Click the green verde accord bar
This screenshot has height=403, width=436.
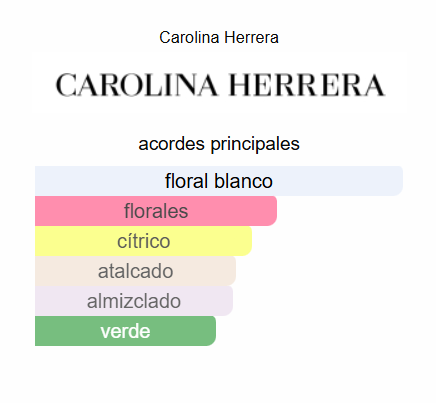point(125,331)
